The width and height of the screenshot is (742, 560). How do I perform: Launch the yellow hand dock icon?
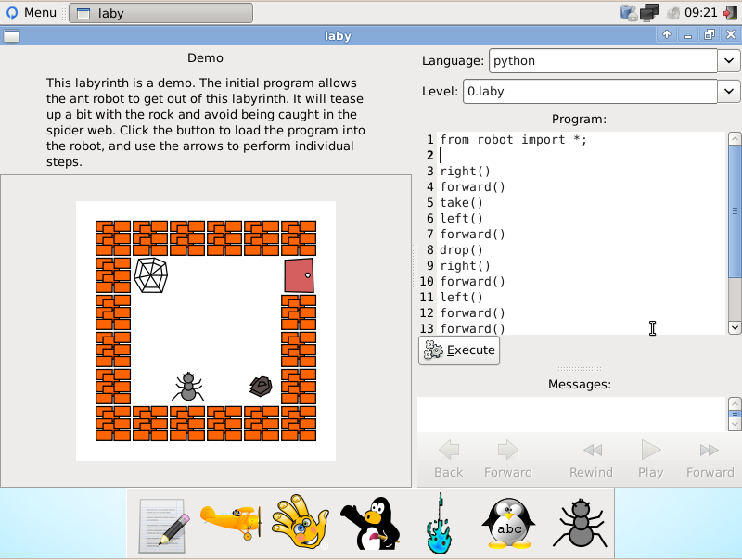[300, 522]
